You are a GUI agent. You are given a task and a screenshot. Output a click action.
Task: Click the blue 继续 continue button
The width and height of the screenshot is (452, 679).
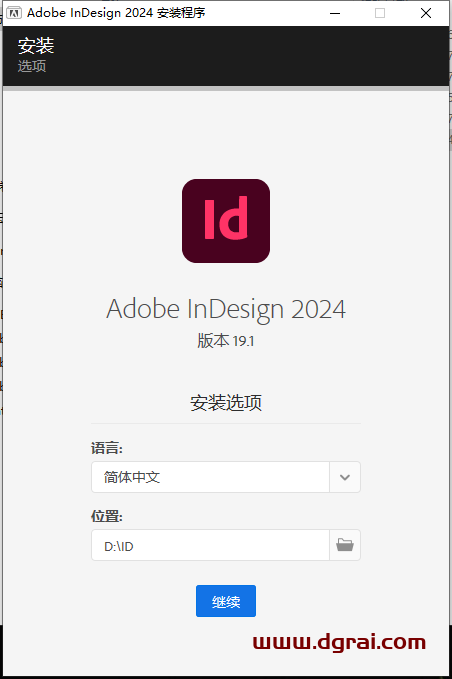click(x=226, y=601)
